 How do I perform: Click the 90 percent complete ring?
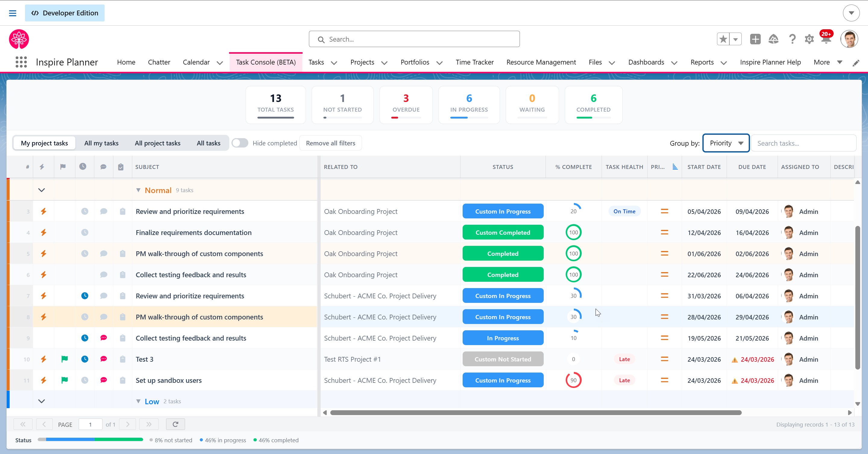(x=574, y=380)
